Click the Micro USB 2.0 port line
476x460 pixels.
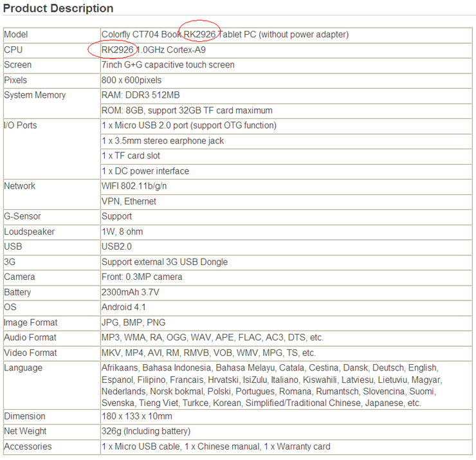tap(188, 125)
